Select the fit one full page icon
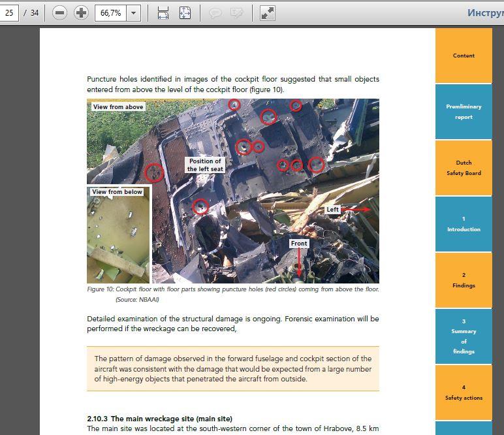 [x=185, y=13]
